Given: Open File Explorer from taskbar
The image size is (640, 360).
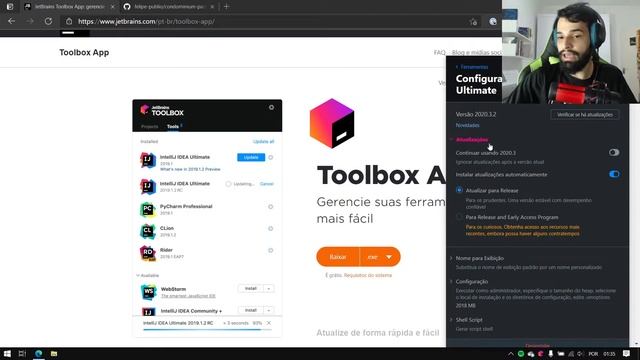Looking at the screenshot, I should click(x=54, y=354).
